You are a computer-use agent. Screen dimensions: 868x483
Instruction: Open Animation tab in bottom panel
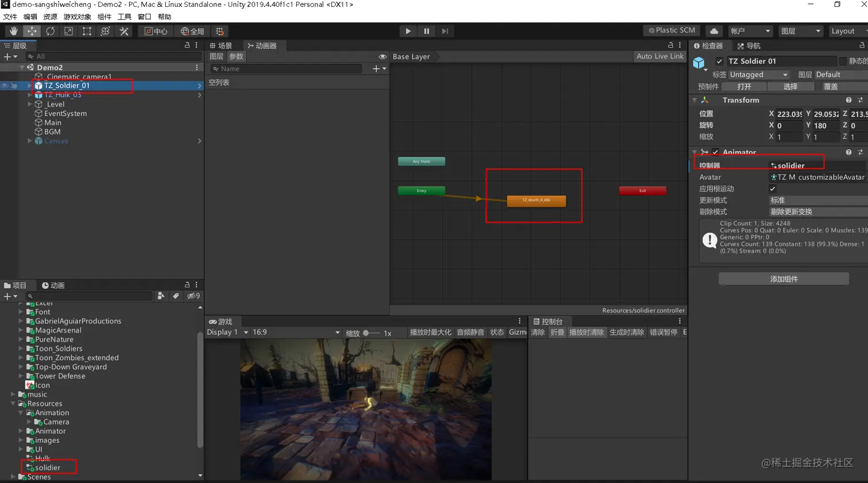pos(53,285)
